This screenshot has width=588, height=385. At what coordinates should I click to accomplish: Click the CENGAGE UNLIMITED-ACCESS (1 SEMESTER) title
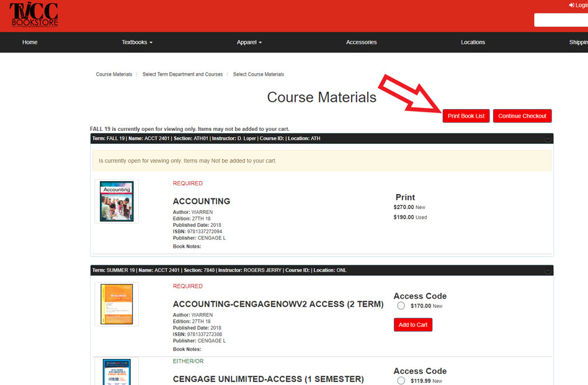pos(268,379)
